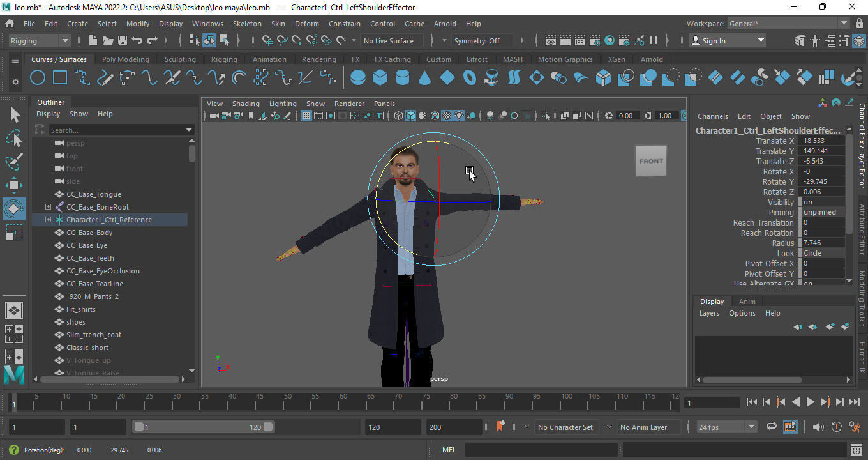This screenshot has width=868, height=460.
Task: Click the set key icon near range slider
Action: point(501,427)
